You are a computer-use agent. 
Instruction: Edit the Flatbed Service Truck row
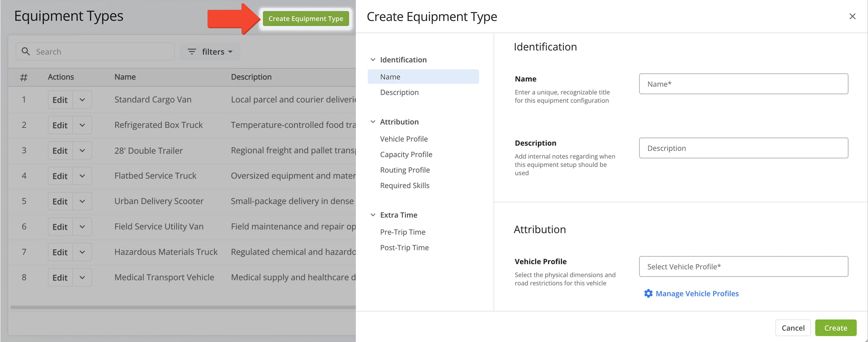[60, 176]
